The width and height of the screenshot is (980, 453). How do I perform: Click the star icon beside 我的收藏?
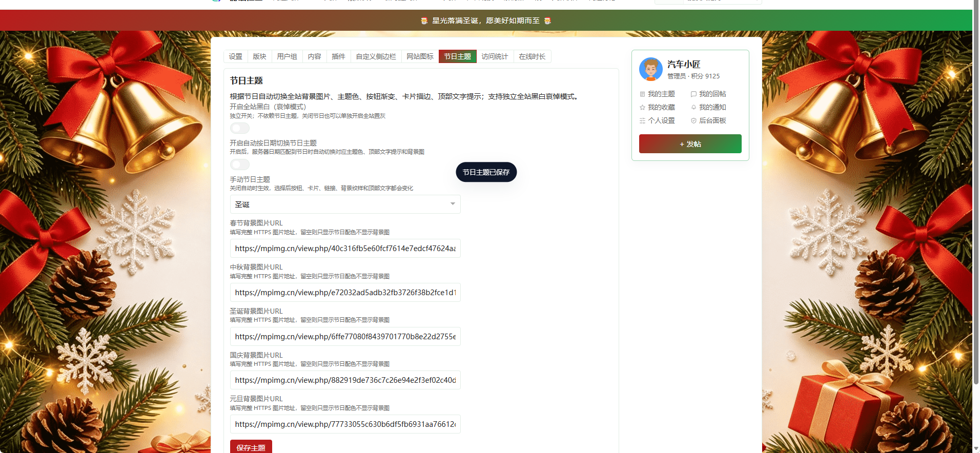point(642,108)
